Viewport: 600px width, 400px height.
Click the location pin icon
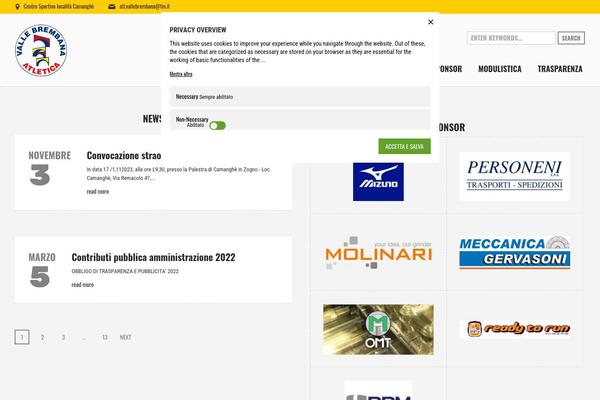(17, 7)
